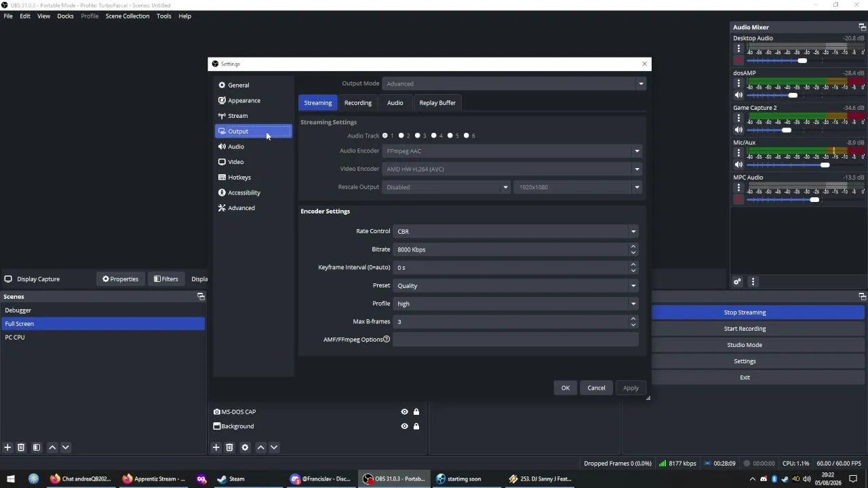Open scene filters icon in Scenes toolbar

[37, 447]
